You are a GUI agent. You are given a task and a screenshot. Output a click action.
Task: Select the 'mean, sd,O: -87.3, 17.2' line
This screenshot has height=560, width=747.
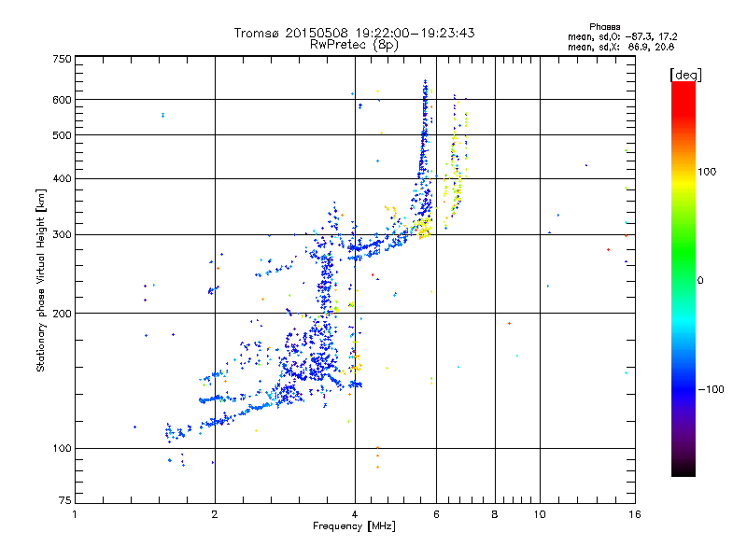(x=622, y=36)
